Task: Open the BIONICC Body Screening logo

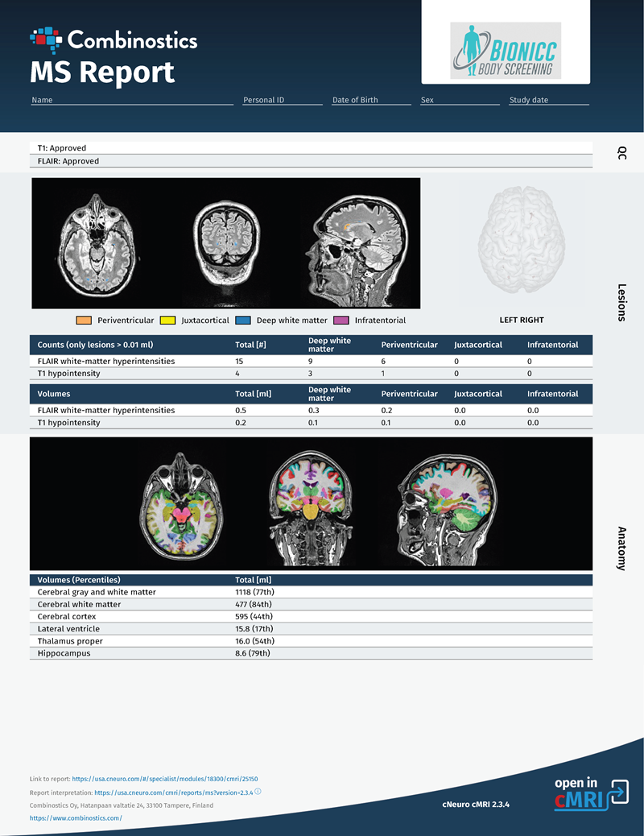Action: click(x=506, y=50)
